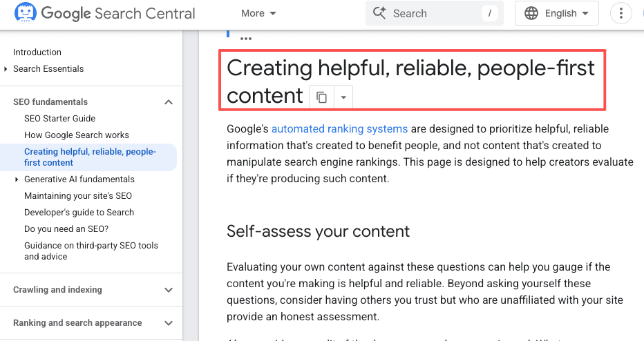Open the Google Search Central home link

118,13
